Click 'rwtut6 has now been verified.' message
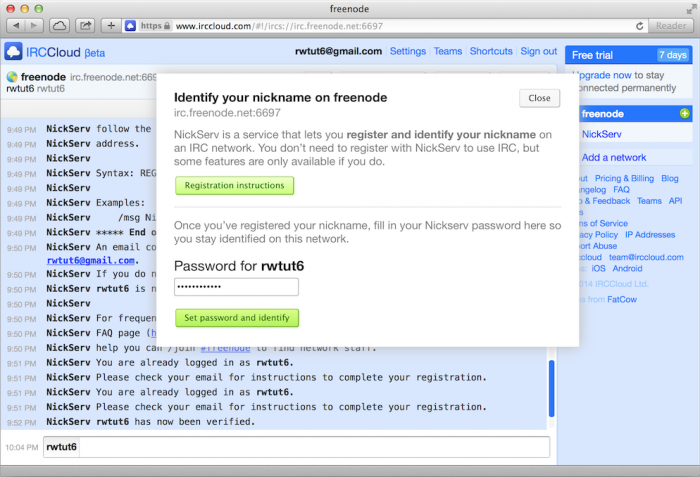 [175, 422]
